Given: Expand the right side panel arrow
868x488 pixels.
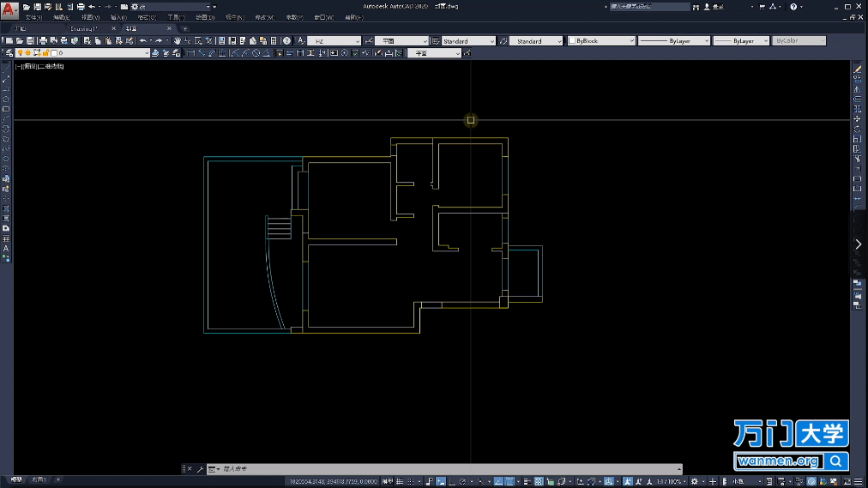Looking at the screenshot, I should pyautogui.click(x=859, y=244).
